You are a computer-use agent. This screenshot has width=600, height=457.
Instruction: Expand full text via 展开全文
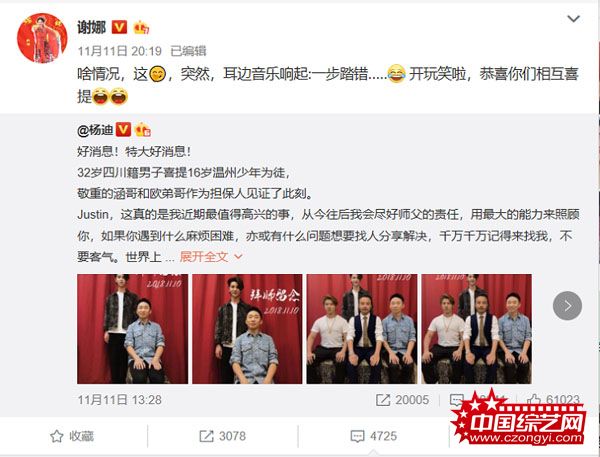[211, 256]
